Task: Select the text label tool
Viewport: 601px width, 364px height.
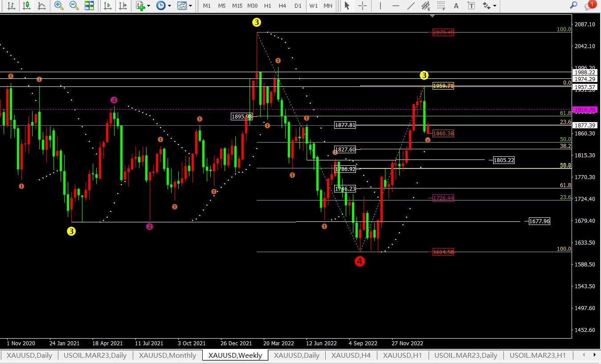Action: [x=471, y=6]
